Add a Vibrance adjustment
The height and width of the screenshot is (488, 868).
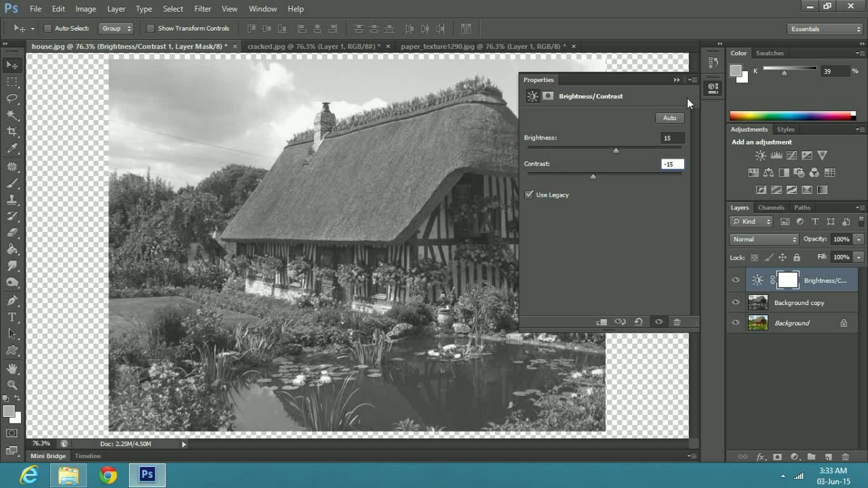point(823,156)
